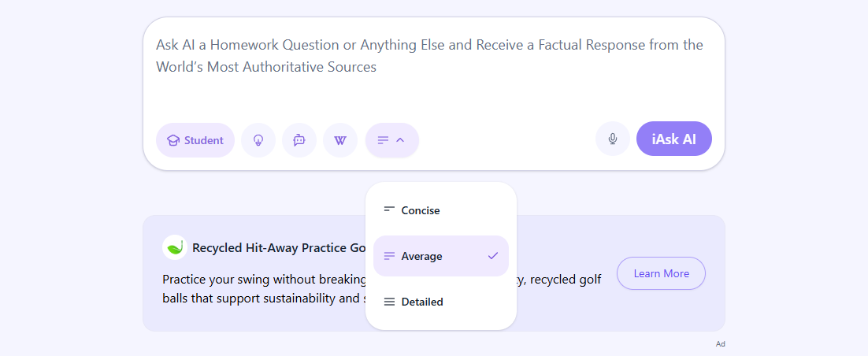
Task: Click the Wikipedia W icon button
Action: tap(339, 140)
